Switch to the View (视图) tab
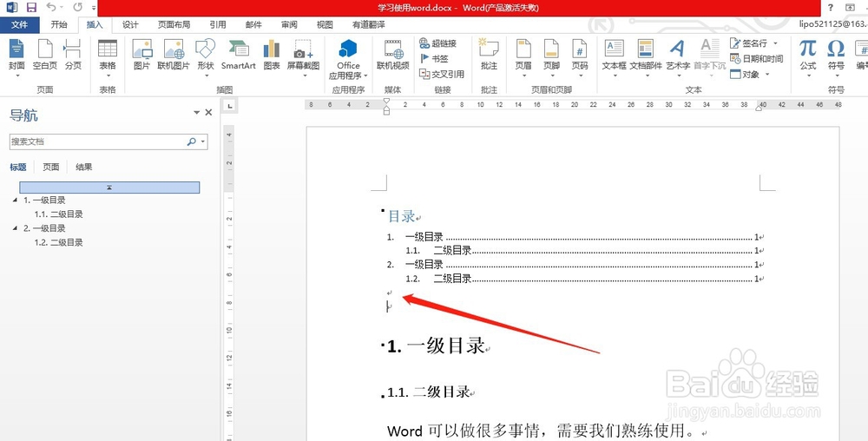 [325, 25]
